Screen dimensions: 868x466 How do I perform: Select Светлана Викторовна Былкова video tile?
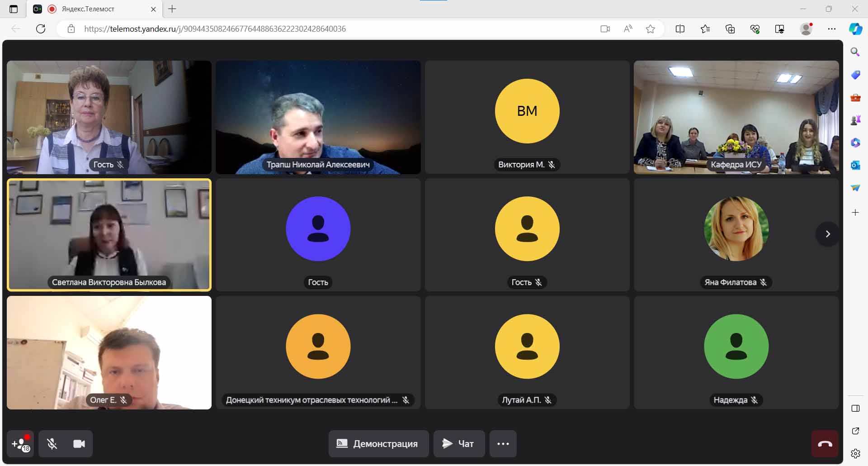tap(109, 235)
